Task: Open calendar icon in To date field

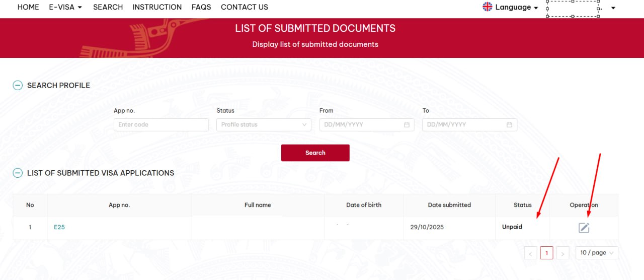Action: coord(509,125)
